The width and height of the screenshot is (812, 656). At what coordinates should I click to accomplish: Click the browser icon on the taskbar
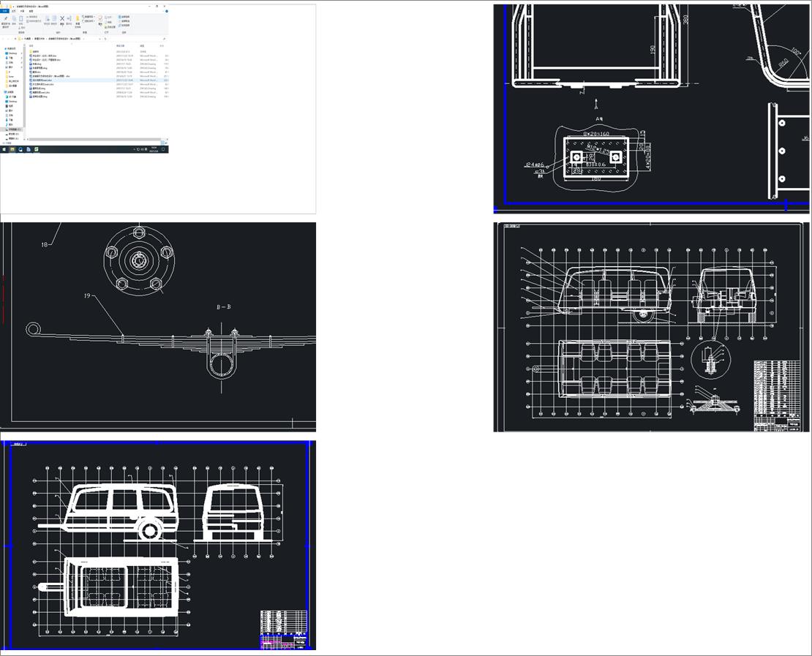(x=20, y=149)
